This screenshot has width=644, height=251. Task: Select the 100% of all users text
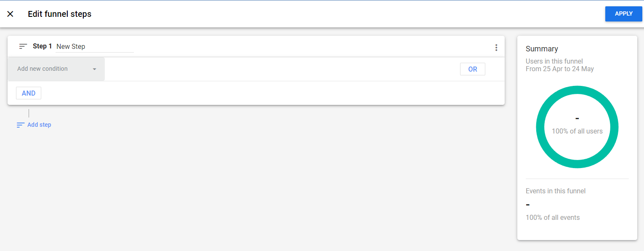tap(577, 131)
